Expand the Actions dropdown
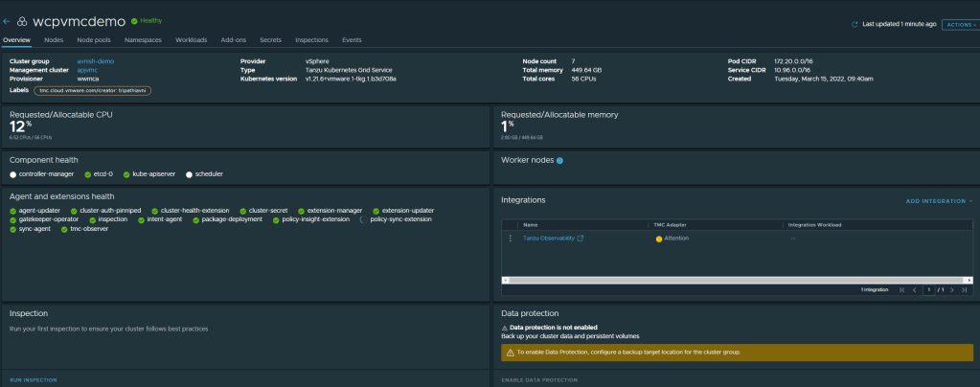 click(959, 25)
